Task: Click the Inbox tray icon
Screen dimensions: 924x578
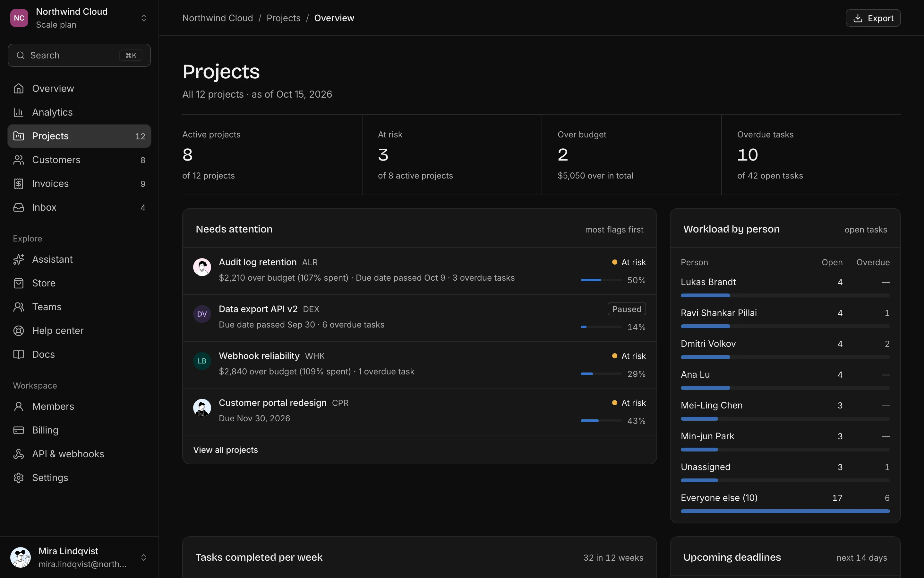Action: 18,207
